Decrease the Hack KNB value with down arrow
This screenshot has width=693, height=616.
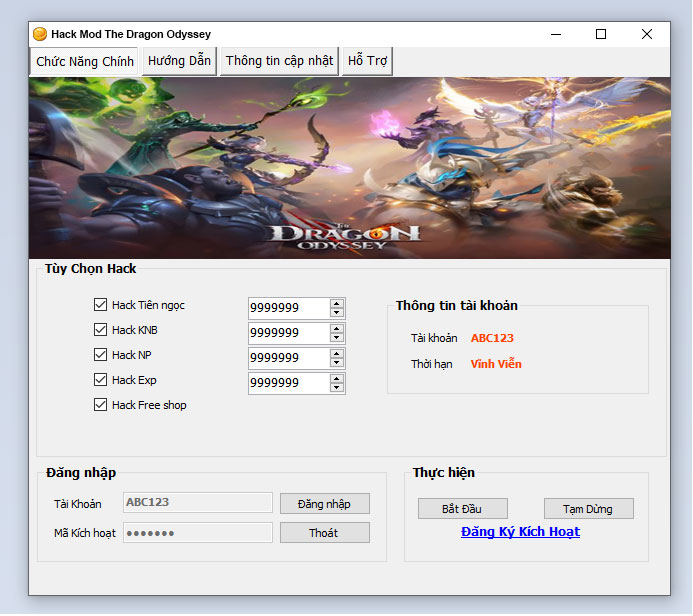[337, 338]
